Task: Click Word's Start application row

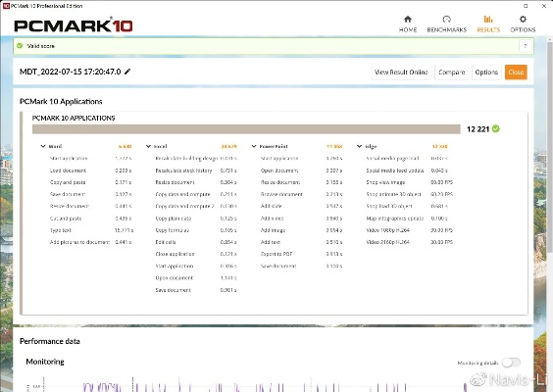Action: click(90, 159)
